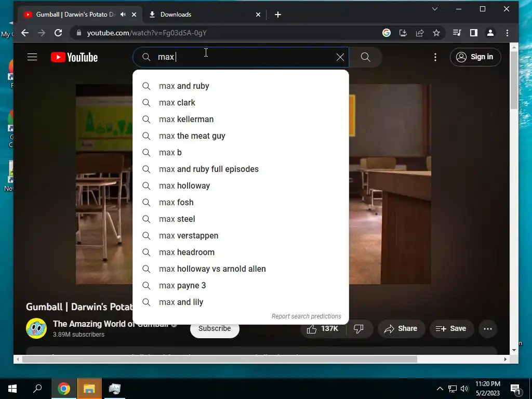Close the Downloads tab

258,14
